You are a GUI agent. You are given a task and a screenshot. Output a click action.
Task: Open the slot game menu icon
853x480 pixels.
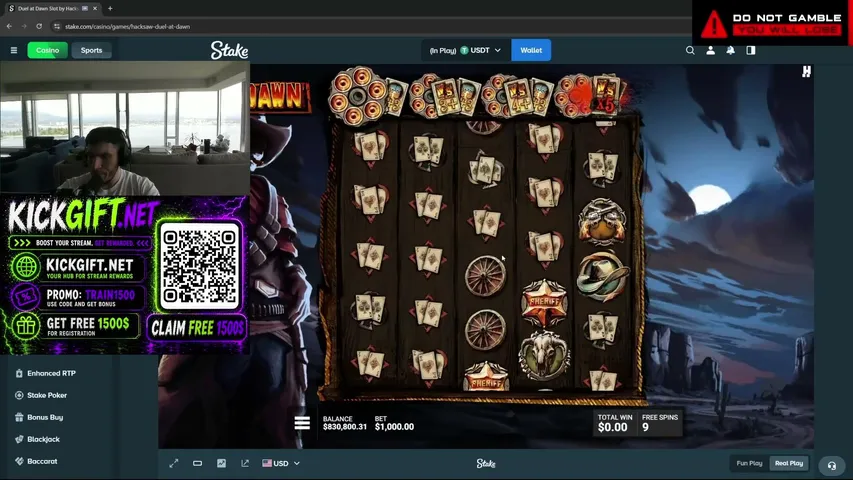pos(302,423)
